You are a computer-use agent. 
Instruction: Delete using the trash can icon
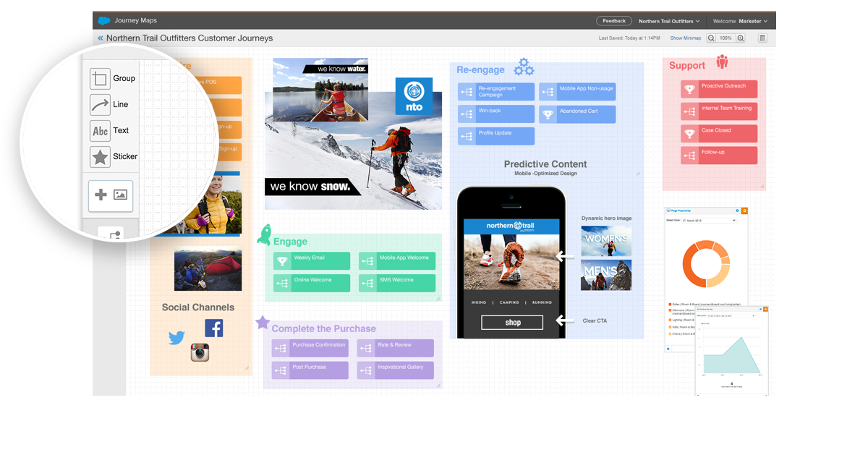coord(762,38)
